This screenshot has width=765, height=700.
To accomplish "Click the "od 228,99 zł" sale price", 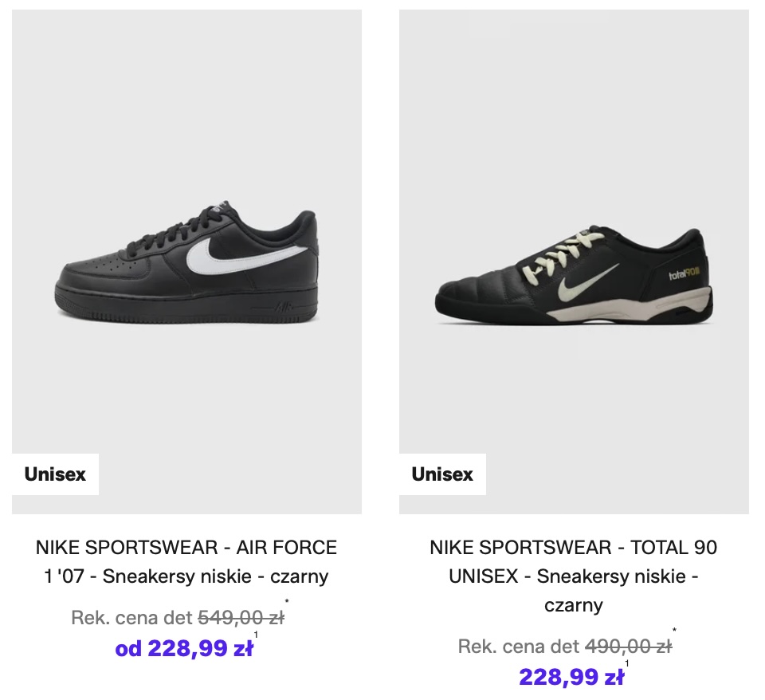I will [x=184, y=648].
